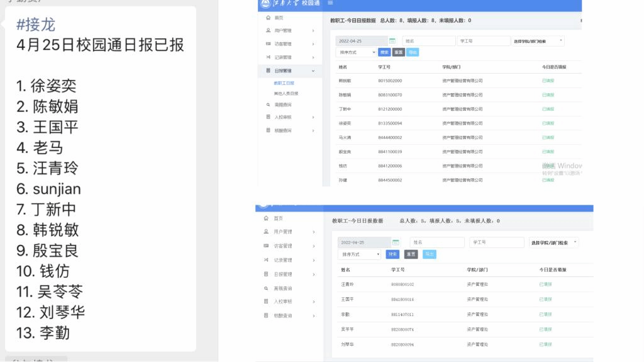This screenshot has height=362, width=644.
Task: Click the Jiangsu University 校园通 logo
Action: coord(291,3)
